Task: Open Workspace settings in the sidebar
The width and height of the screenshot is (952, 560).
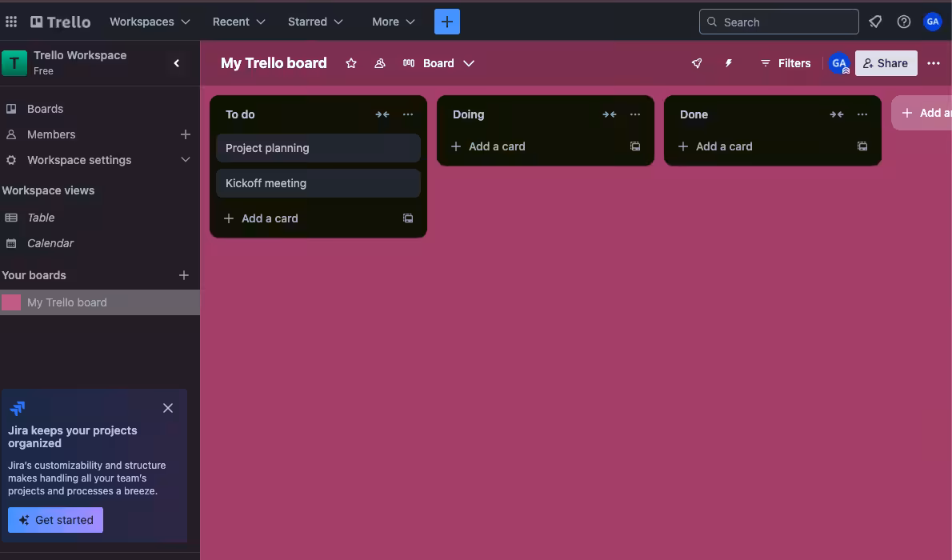Action: [x=79, y=160]
